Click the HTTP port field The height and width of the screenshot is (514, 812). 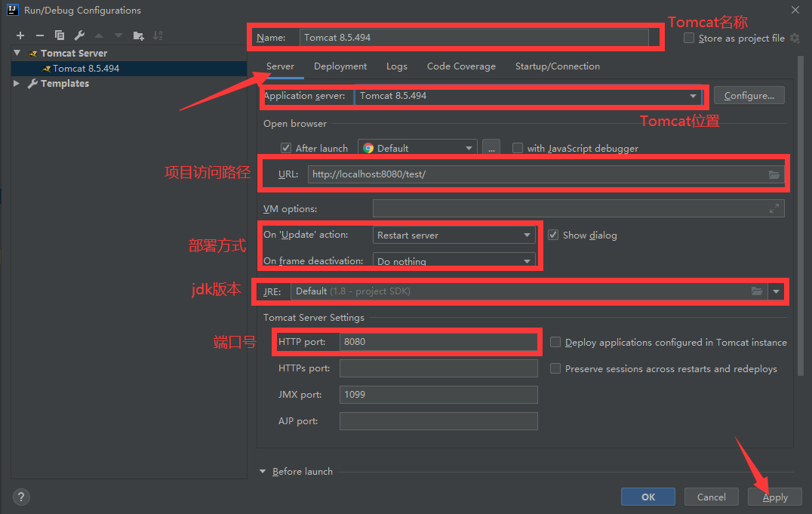click(x=438, y=341)
